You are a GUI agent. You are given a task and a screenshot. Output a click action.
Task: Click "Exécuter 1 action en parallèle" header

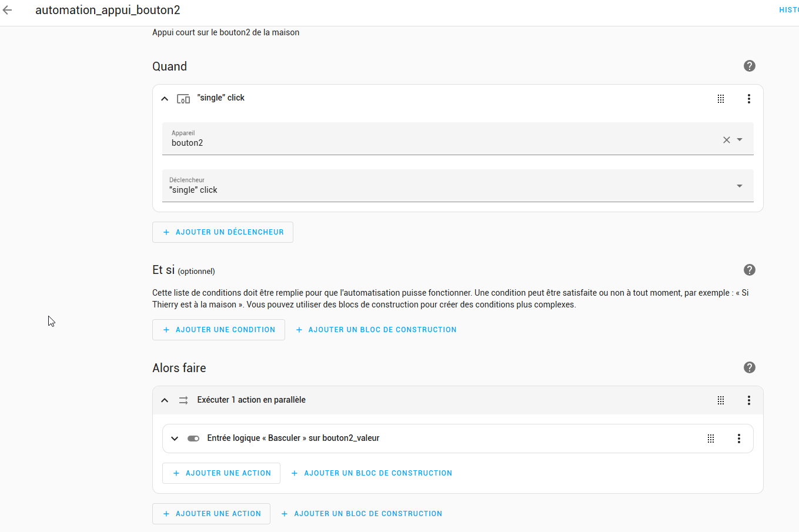(252, 400)
